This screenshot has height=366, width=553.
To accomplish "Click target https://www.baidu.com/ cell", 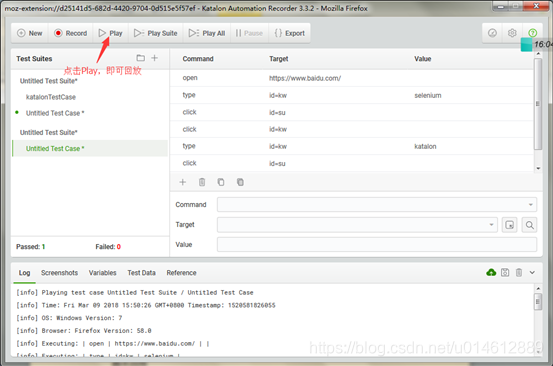I will (305, 78).
